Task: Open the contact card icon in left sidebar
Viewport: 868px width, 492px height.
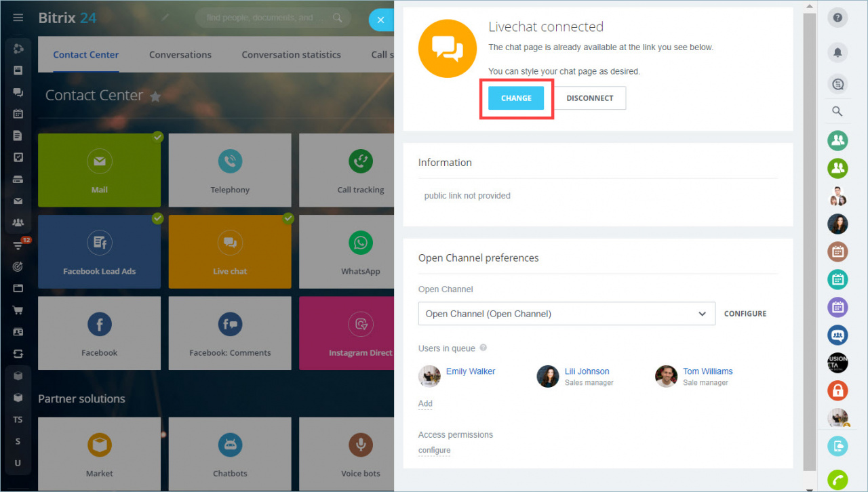Action: pyautogui.click(x=18, y=332)
